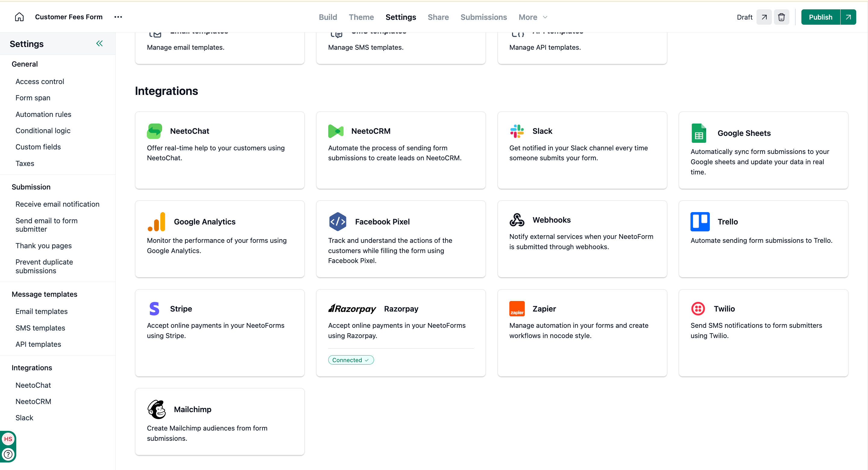Image resolution: width=868 pixels, height=470 pixels.
Task: Click the Google Analytics icon
Action: point(156,222)
